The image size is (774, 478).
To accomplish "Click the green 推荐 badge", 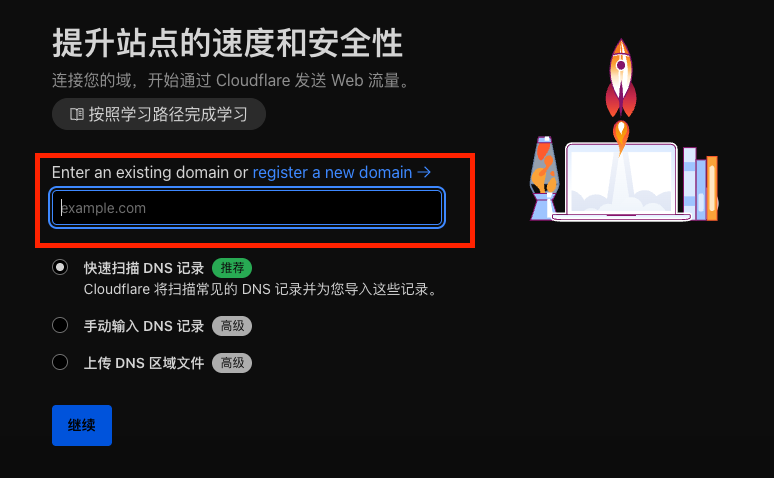I will click(232, 268).
